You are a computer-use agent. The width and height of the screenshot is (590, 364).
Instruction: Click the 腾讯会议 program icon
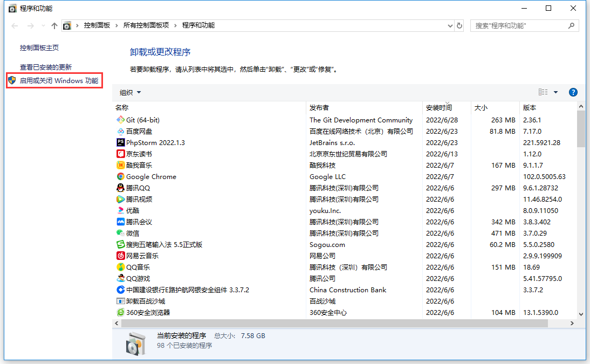point(120,222)
